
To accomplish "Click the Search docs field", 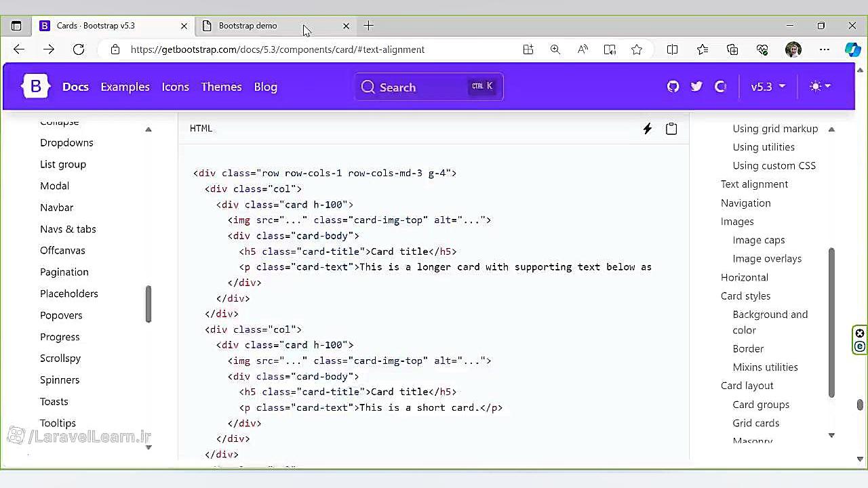I will (x=429, y=87).
